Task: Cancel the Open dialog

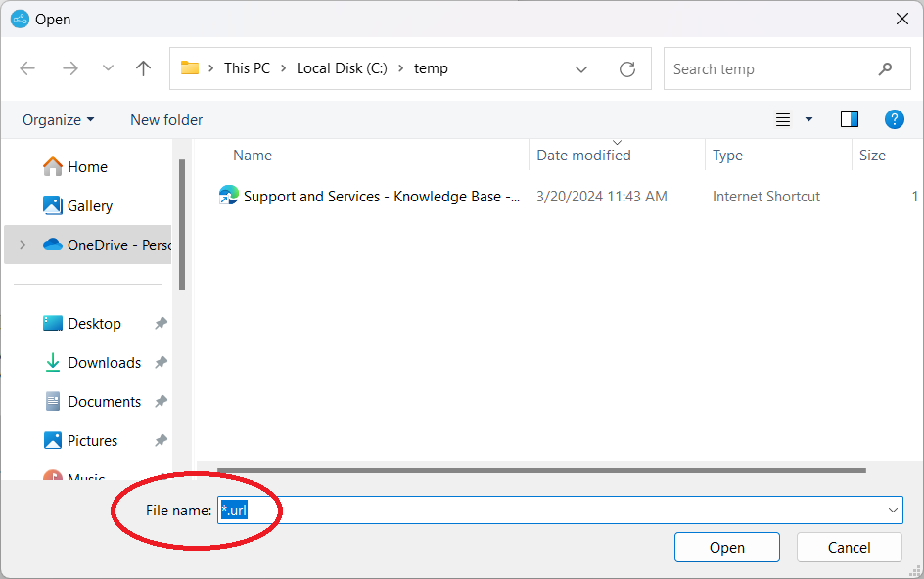Action: click(x=849, y=547)
